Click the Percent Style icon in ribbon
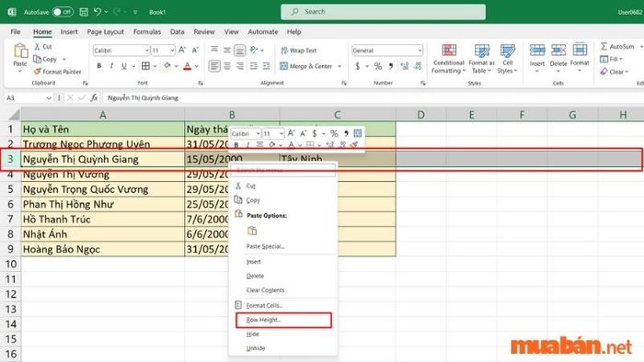Image resolution: width=644 pixels, height=362 pixels. (378, 65)
